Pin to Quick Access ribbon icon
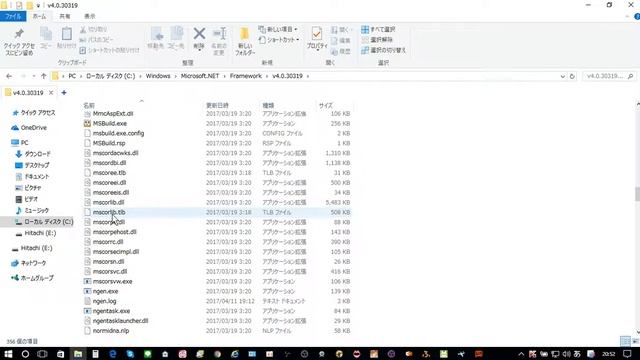640x360 pixels. click(19, 41)
